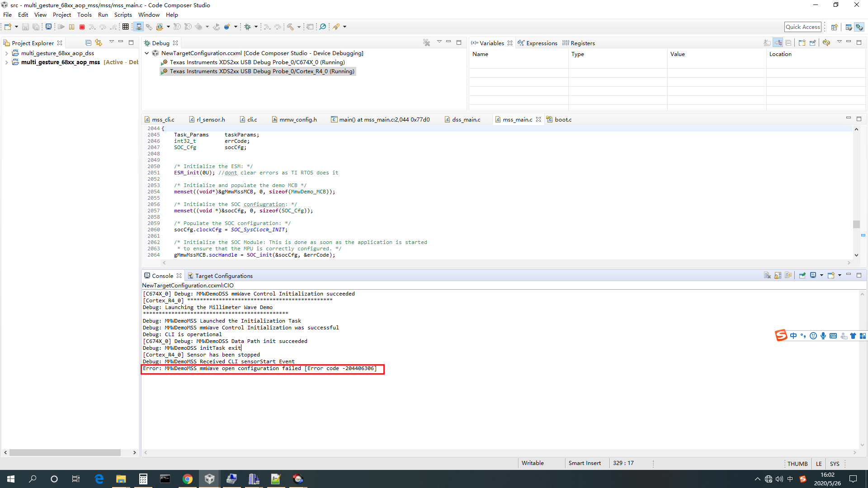Close the mss_main.c editor tab
Screen dimensions: 868x488
coord(538,119)
